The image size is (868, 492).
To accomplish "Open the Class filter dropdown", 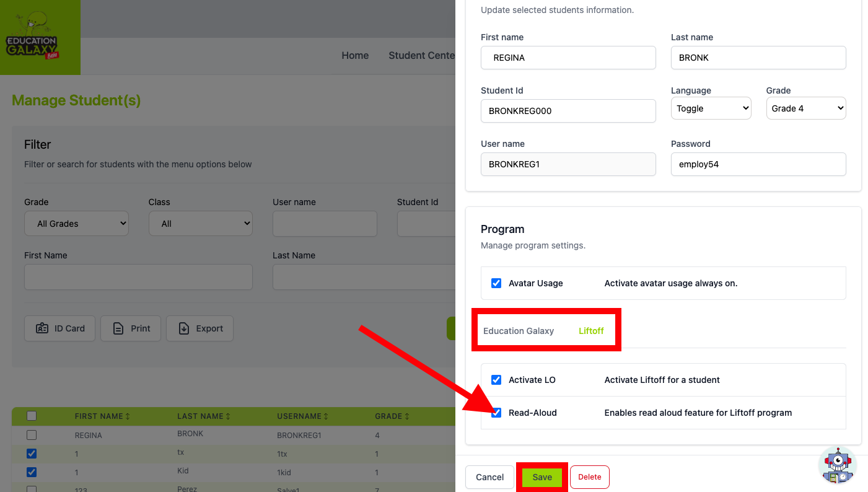I will 201,224.
